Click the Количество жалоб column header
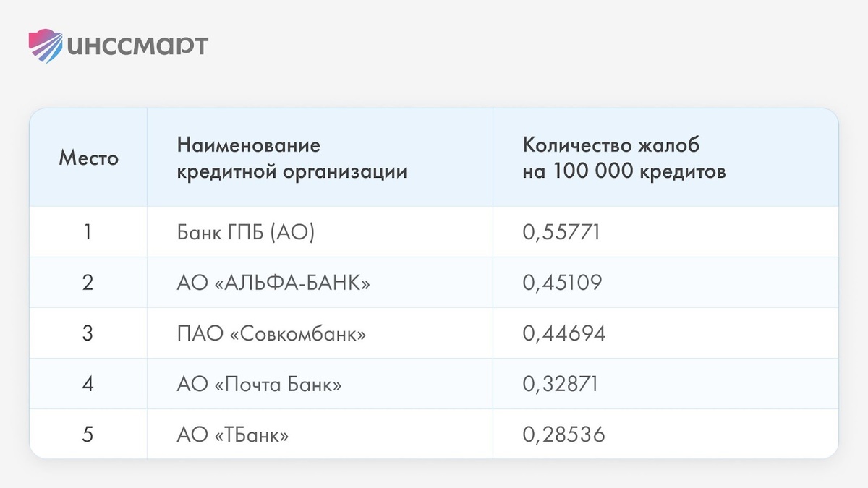Screen dimensions: 868x488 [624, 159]
